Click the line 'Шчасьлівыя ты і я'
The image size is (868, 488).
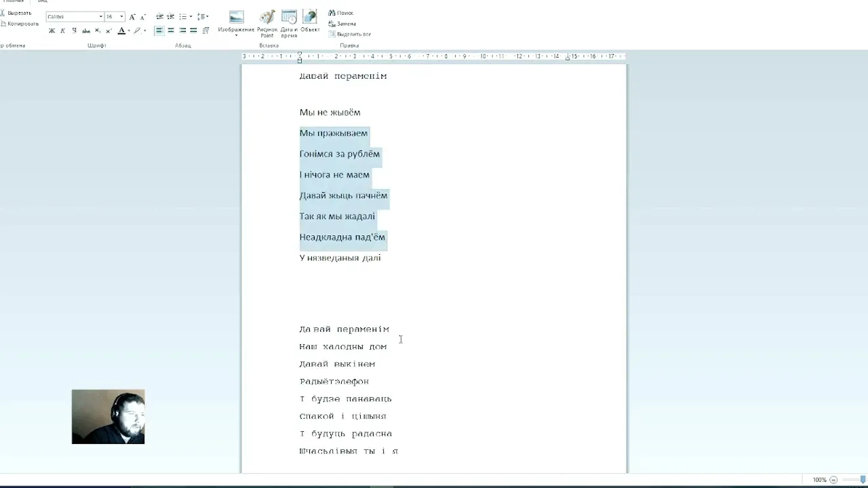[349, 451]
